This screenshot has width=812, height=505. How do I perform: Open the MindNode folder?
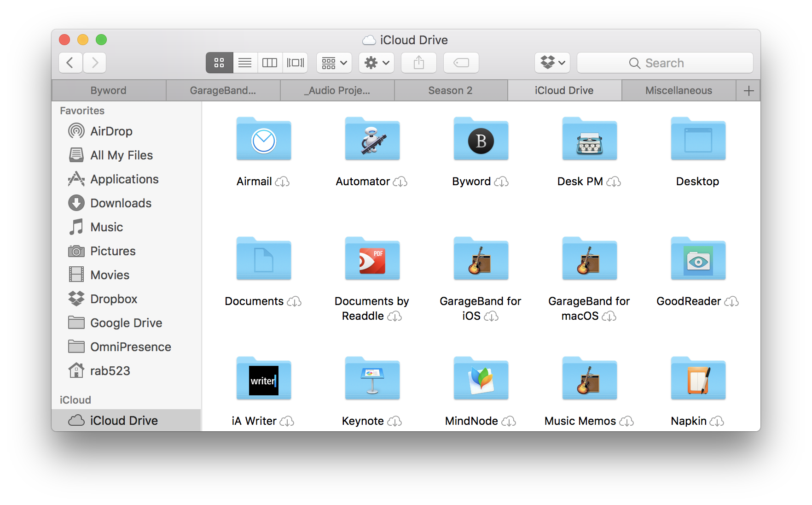pos(481,379)
